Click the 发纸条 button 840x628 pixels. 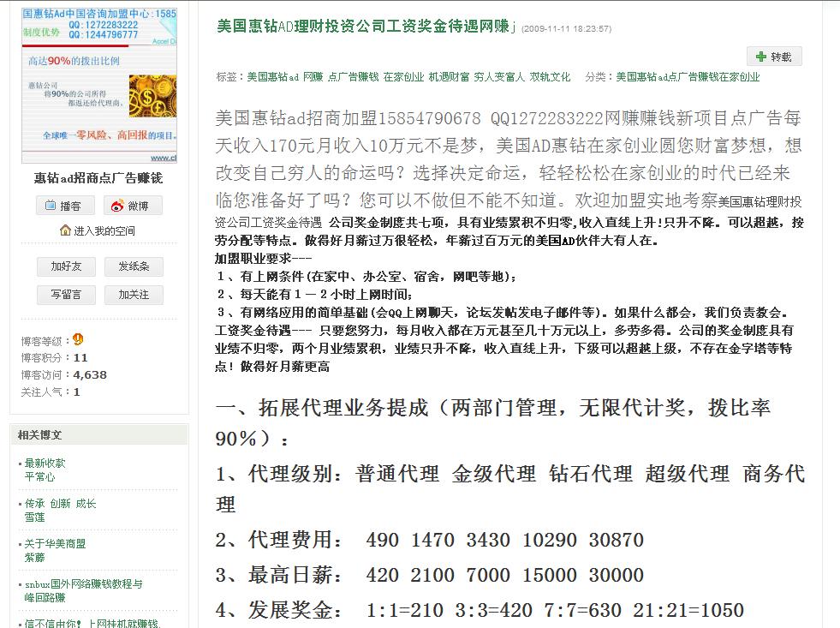tap(134, 266)
